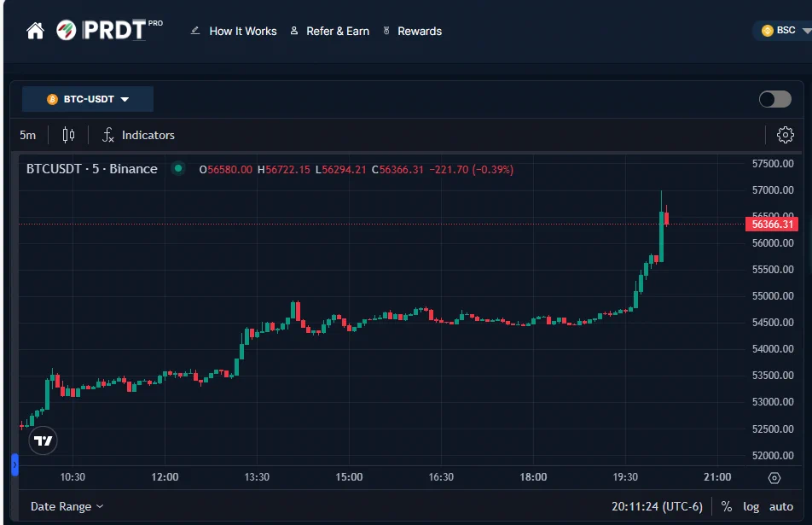Open price scale settings target icon
Image resolution: width=812 pixels, height=525 pixels.
coord(774,478)
